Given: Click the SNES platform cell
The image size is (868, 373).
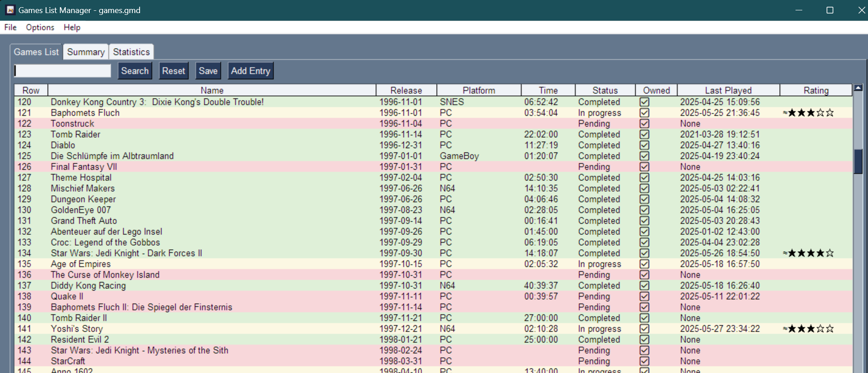Looking at the screenshot, I should [x=452, y=102].
